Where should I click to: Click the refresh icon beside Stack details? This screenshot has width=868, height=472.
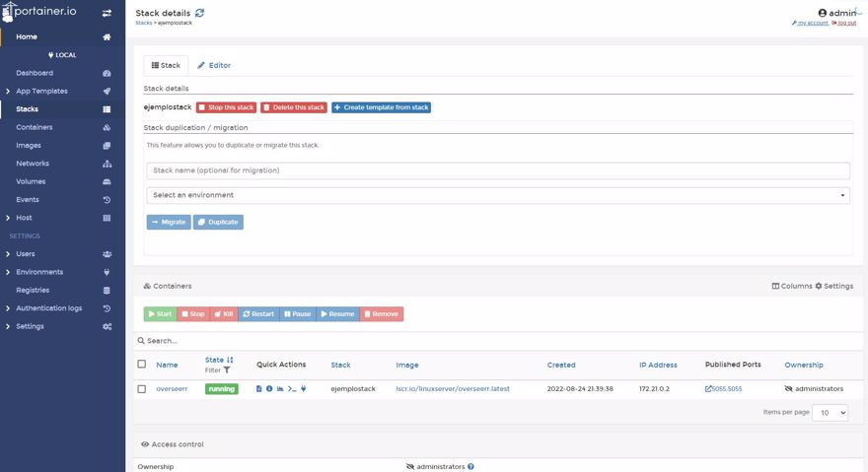tap(199, 13)
